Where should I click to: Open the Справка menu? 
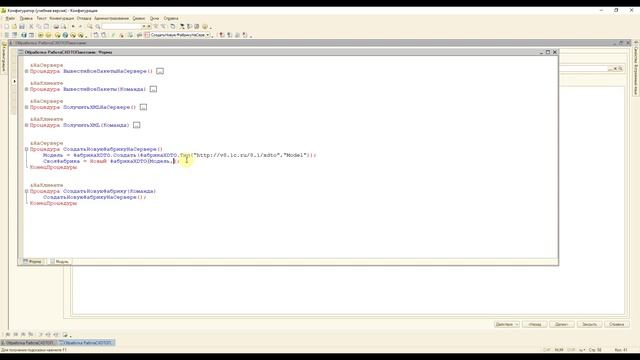(x=171, y=18)
